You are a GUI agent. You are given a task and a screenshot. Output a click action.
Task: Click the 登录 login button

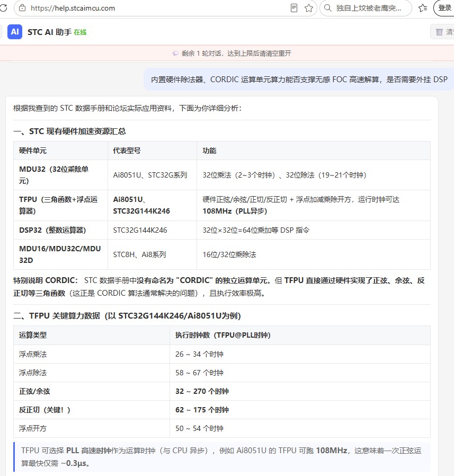pos(444,8)
